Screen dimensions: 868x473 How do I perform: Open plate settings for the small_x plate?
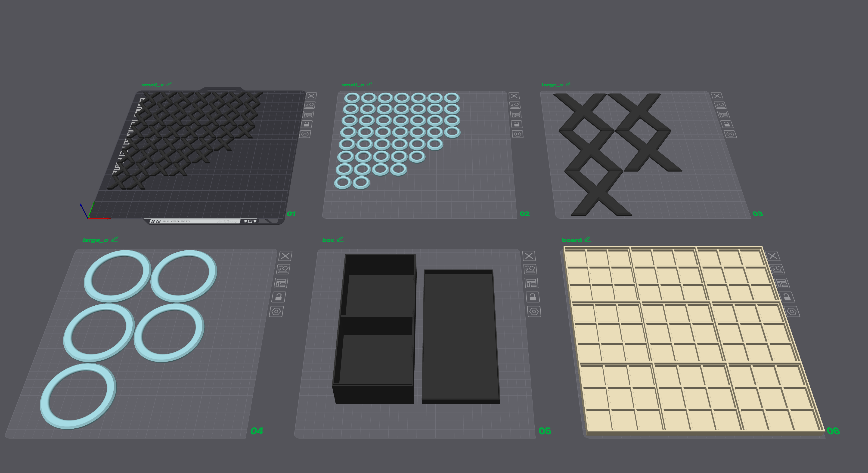click(305, 134)
